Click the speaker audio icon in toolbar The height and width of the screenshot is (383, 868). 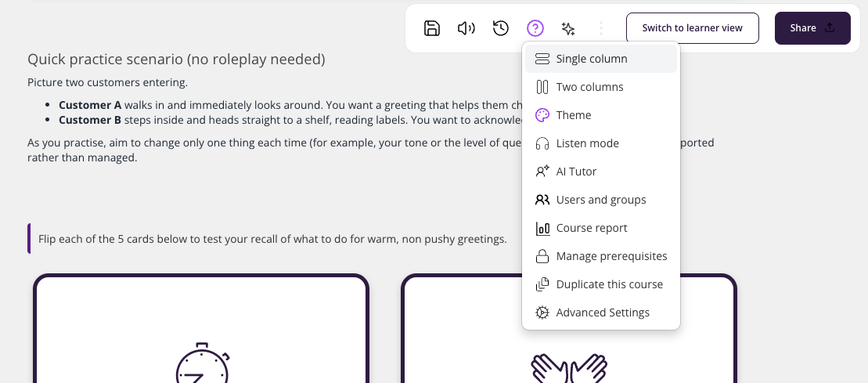[x=466, y=28]
